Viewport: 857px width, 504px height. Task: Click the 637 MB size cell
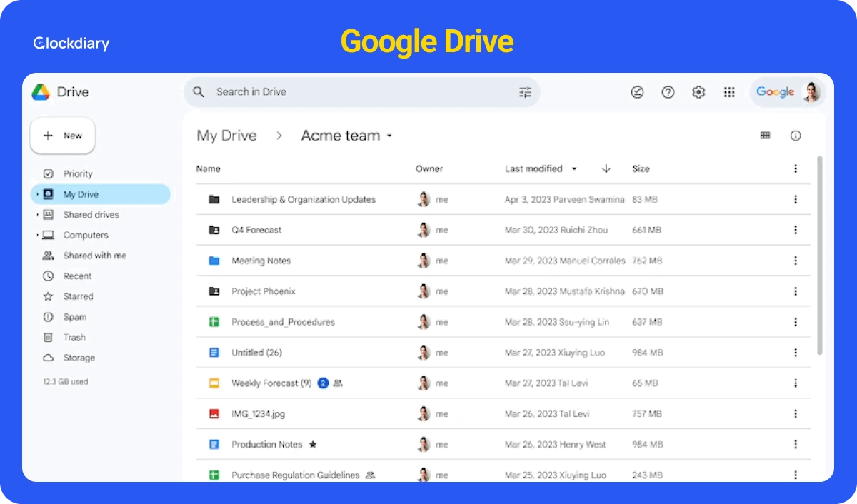point(648,322)
